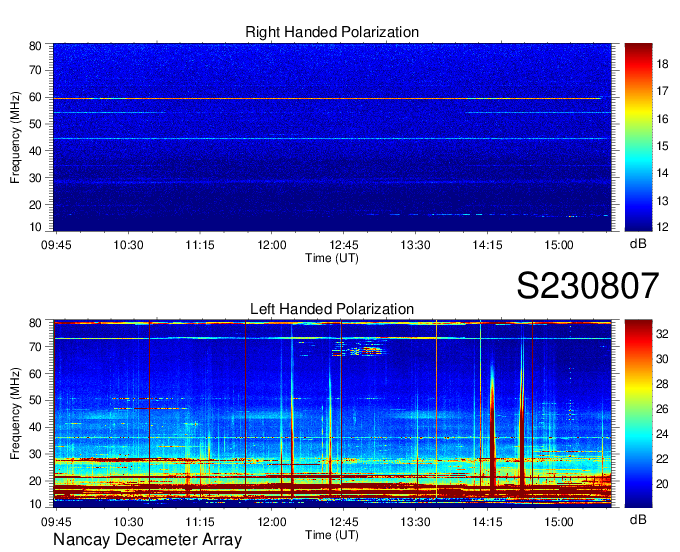
Task: Click the bright 60 MHz line in Right Handed spectrogram
Action: (327, 98)
